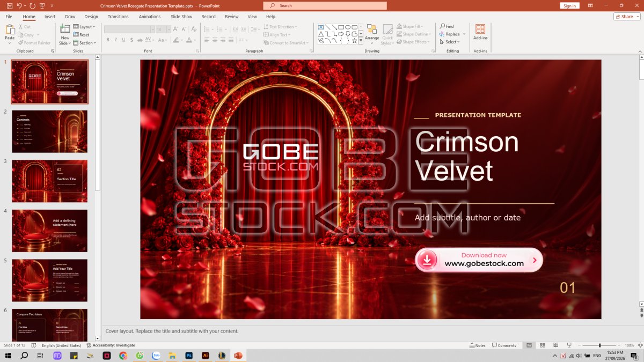Screen dimensions: 644x362
Task: Open the Comments pane
Action: click(504, 345)
